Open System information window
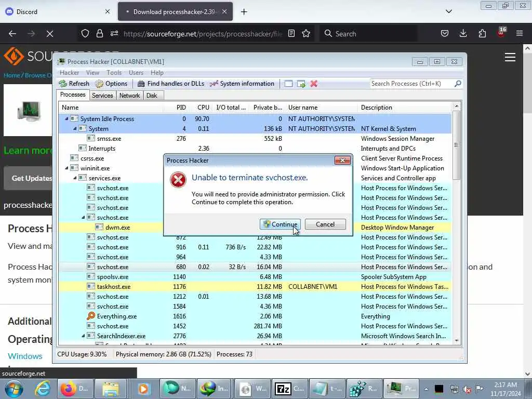Screen dimensions: 532x399 click(242, 84)
